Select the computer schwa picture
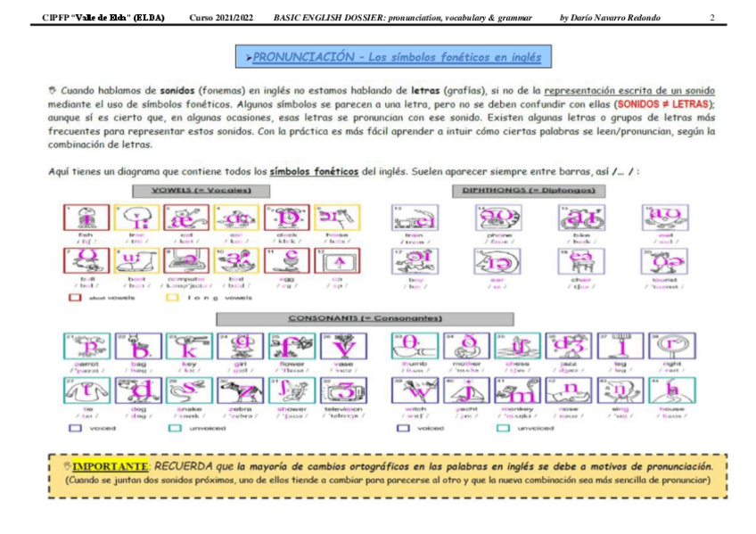 [x=186, y=260]
